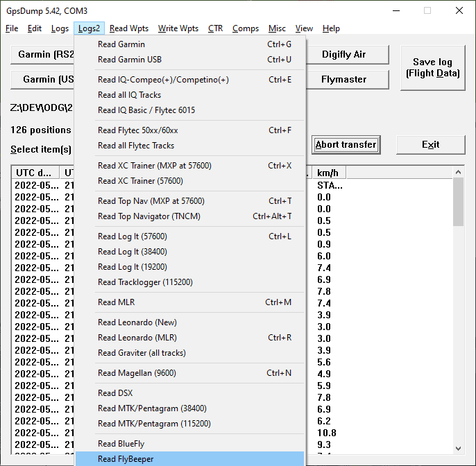Open the Misc menu
This screenshot has height=466, width=476.
coord(277,28)
